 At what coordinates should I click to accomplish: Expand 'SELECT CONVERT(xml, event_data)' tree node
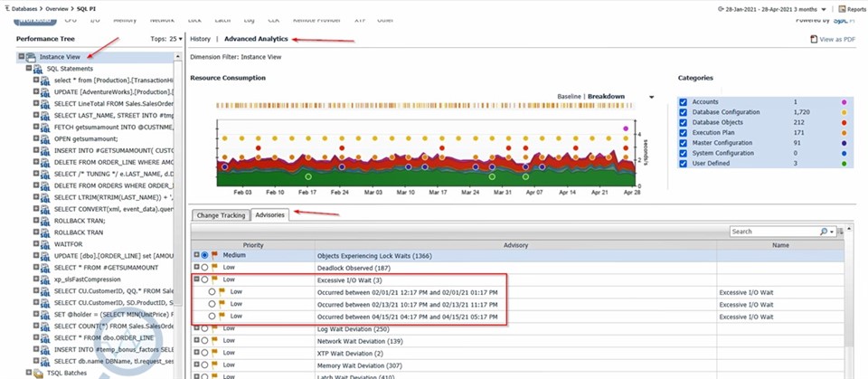click(x=36, y=208)
